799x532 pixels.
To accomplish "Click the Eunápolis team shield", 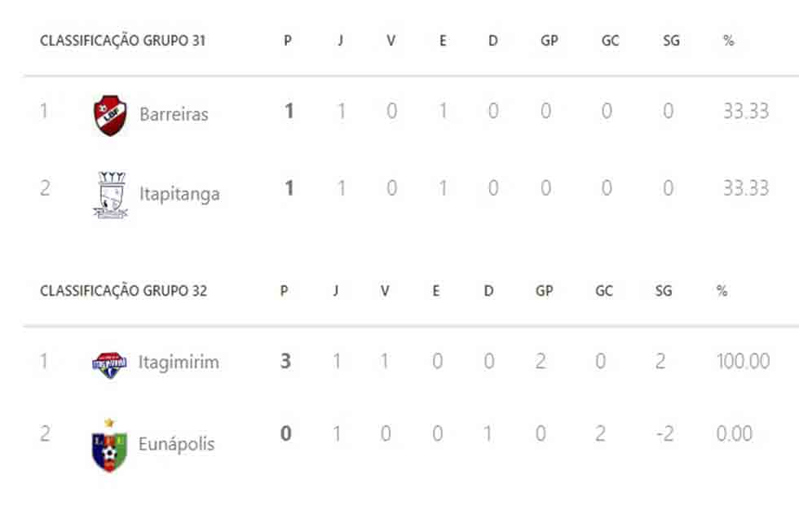I will pos(109,446).
